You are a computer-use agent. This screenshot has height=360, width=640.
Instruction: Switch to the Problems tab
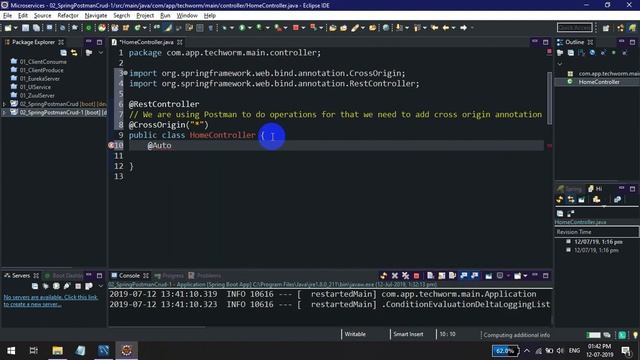click(x=205, y=276)
